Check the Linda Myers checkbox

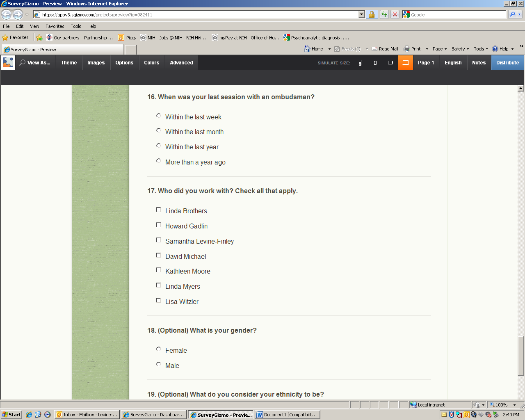[158, 285]
